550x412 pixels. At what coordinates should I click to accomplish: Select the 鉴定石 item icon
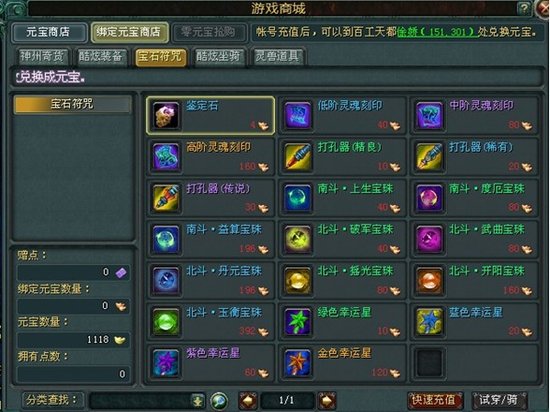point(166,115)
